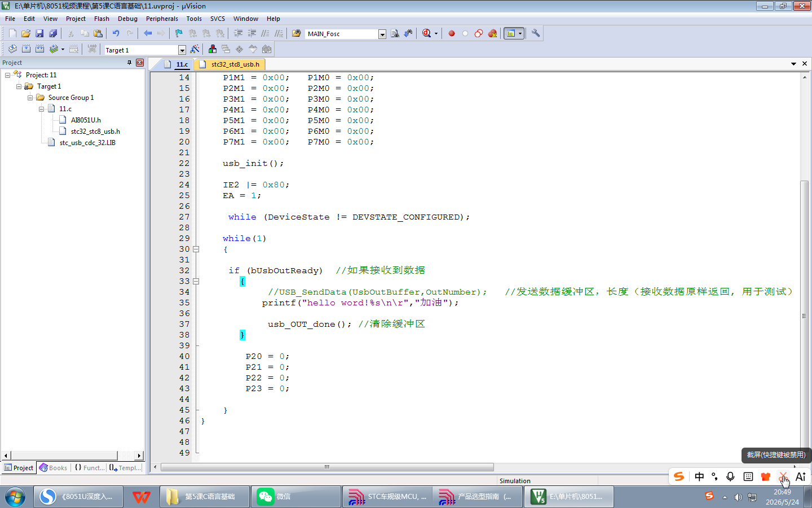Save the current file with floppy icon

tap(39, 34)
